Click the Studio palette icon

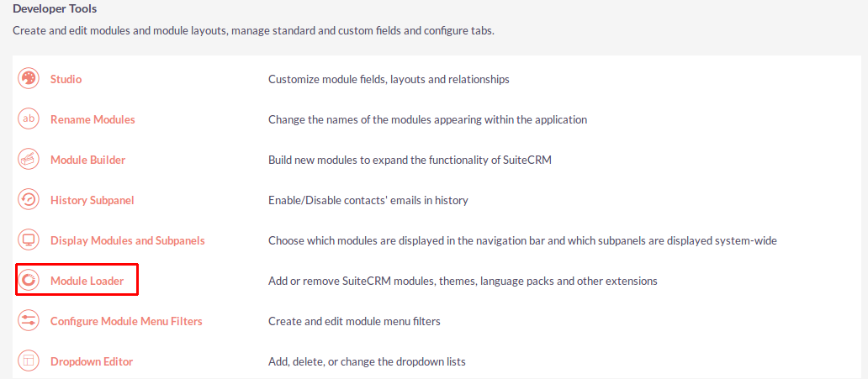(x=28, y=78)
